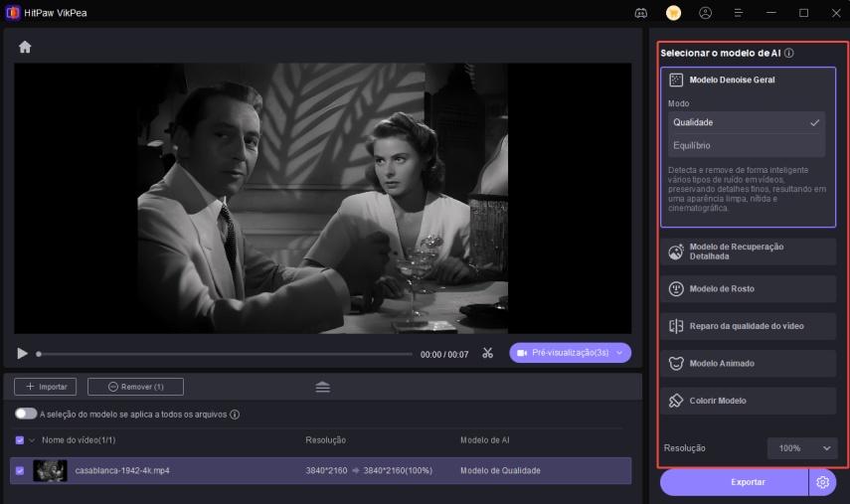Click the HitPaw VikPea app logo
This screenshot has width=850, height=504.
(13, 13)
